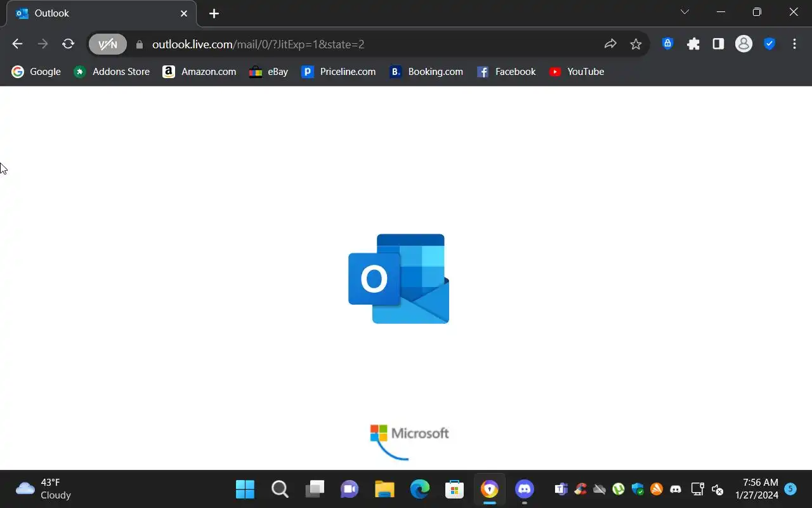This screenshot has width=812, height=508.
Task: Launch the Chat app on taskbar
Action: (350, 489)
